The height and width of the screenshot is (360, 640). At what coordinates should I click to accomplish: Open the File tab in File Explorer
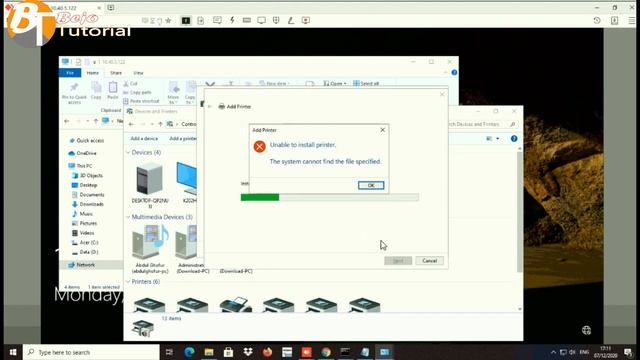click(x=70, y=73)
